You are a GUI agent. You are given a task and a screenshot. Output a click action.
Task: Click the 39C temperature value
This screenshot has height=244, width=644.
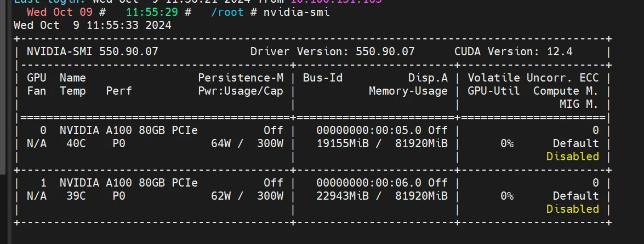76,196
